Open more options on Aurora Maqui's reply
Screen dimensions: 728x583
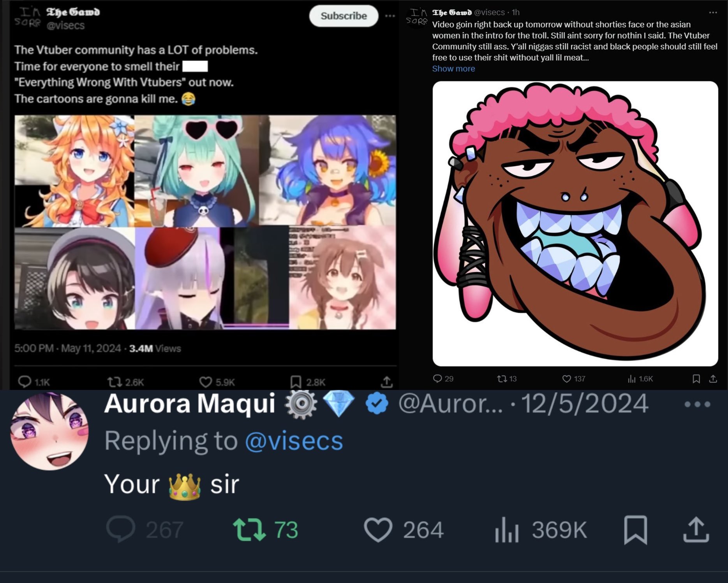697,404
